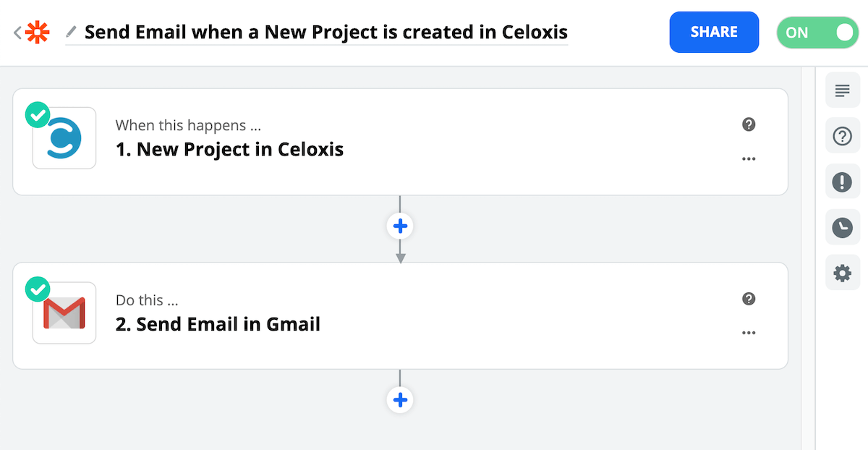Screen dimensions: 868x450
Task: Open the three-dot menu on Celoxis step
Action: [x=749, y=159]
